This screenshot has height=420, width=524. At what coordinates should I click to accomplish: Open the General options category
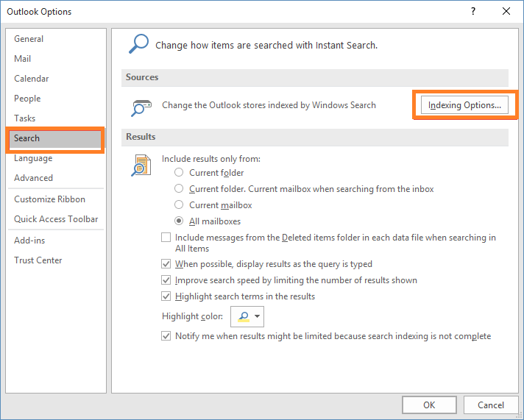[55, 39]
